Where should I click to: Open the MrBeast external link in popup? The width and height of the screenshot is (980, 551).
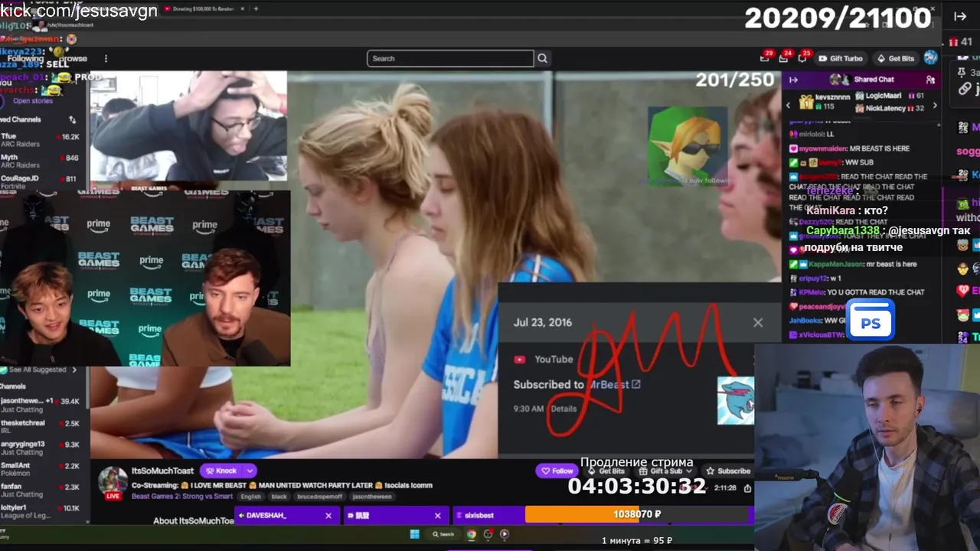pos(635,384)
